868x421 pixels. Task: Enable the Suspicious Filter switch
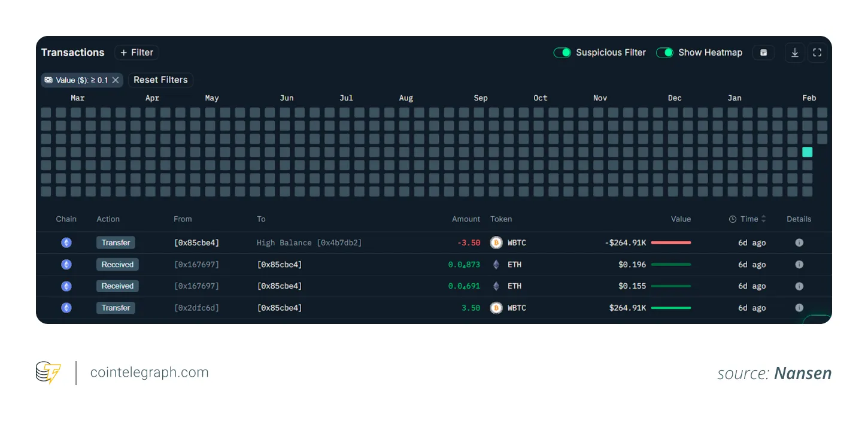tap(562, 53)
